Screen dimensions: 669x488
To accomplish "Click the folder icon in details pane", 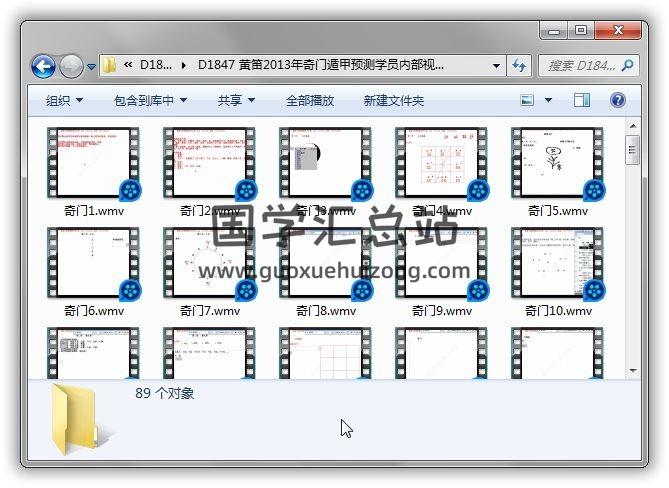I will [x=81, y=419].
